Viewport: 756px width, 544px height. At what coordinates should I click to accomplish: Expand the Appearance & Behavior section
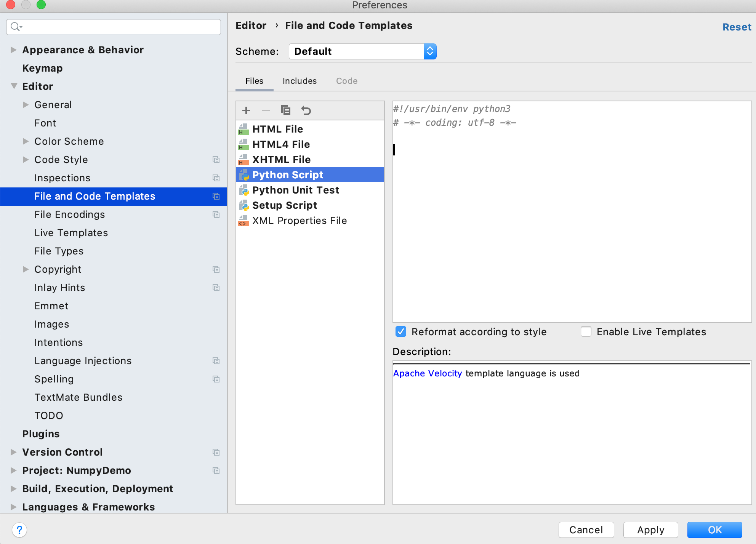(x=14, y=50)
